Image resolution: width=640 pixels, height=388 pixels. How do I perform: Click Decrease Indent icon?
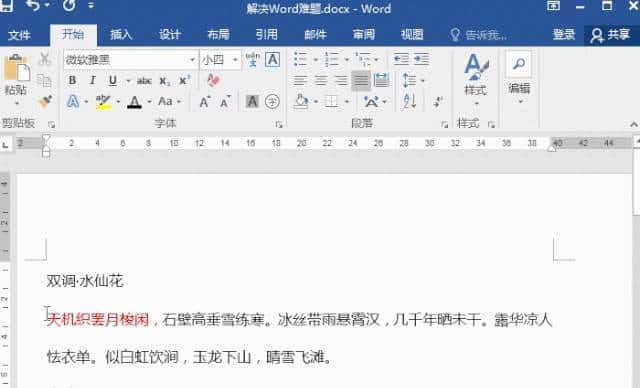point(401,60)
